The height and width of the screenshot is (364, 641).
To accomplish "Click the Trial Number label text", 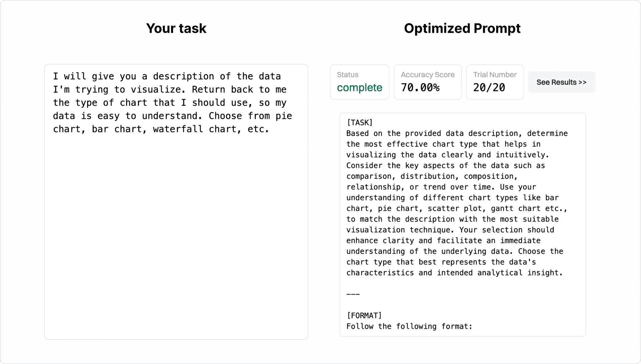I will [494, 74].
